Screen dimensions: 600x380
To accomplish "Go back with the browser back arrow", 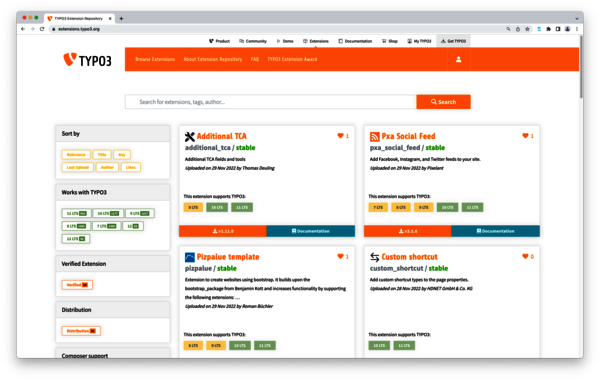I will click(23, 29).
